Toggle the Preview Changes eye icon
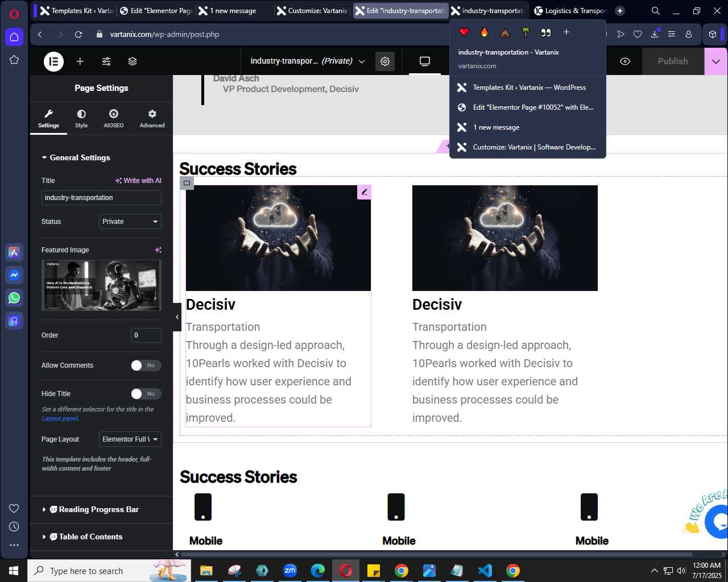Image resolution: width=728 pixels, height=582 pixels. pyautogui.click(x=625, y=61)
